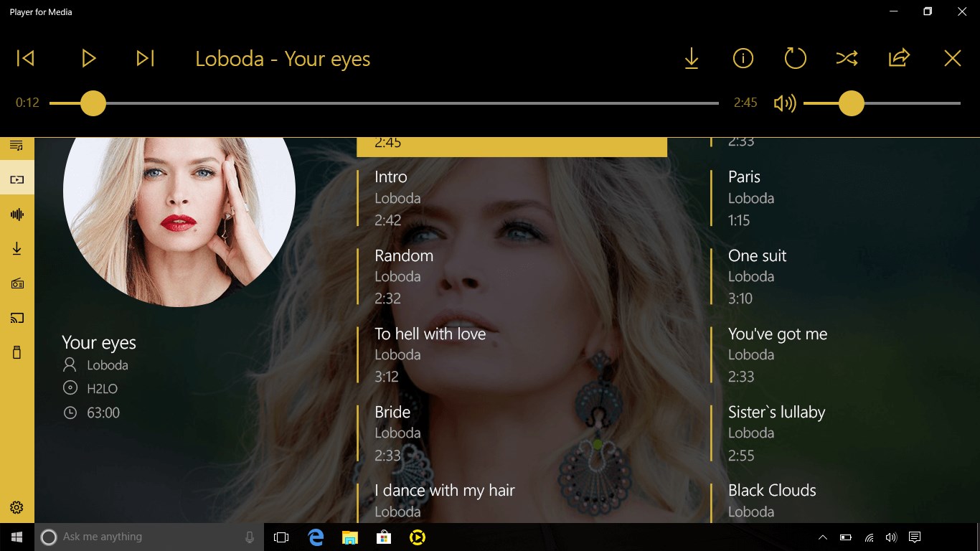Mute audio via the speaker icon
The image size is (980, 551).
click(785, 103)
